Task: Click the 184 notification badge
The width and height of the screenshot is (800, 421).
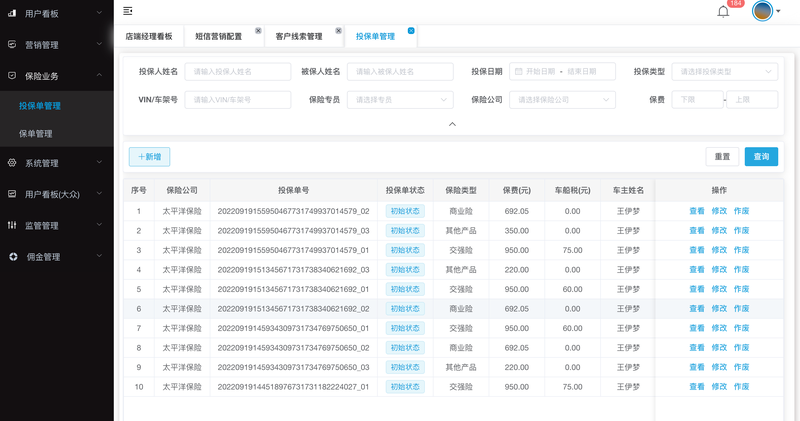Action: 735,3
